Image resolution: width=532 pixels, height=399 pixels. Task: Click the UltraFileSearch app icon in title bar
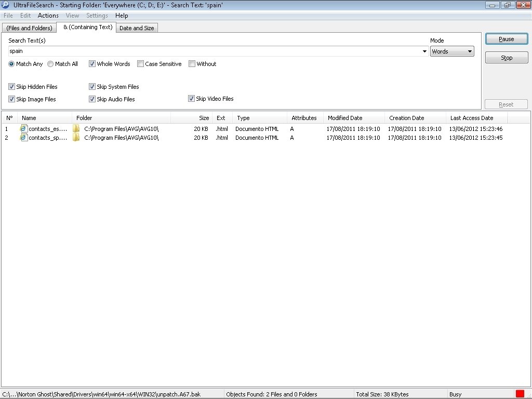(x=5, y=5)
